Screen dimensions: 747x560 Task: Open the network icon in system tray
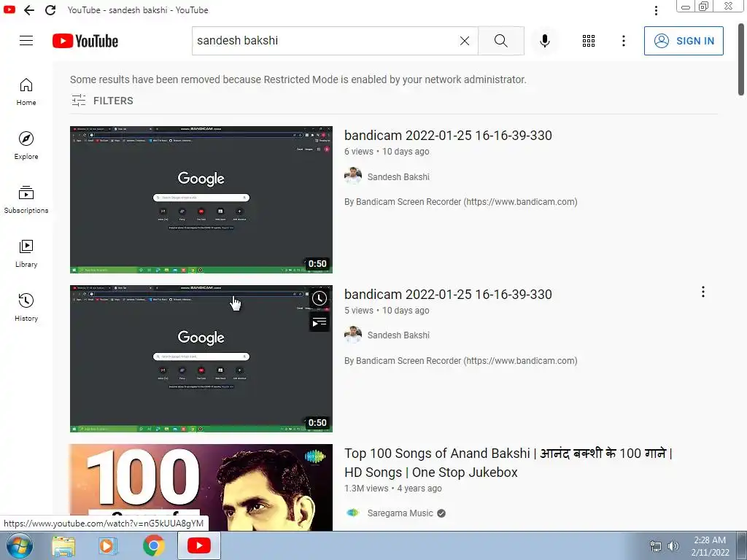656,546
